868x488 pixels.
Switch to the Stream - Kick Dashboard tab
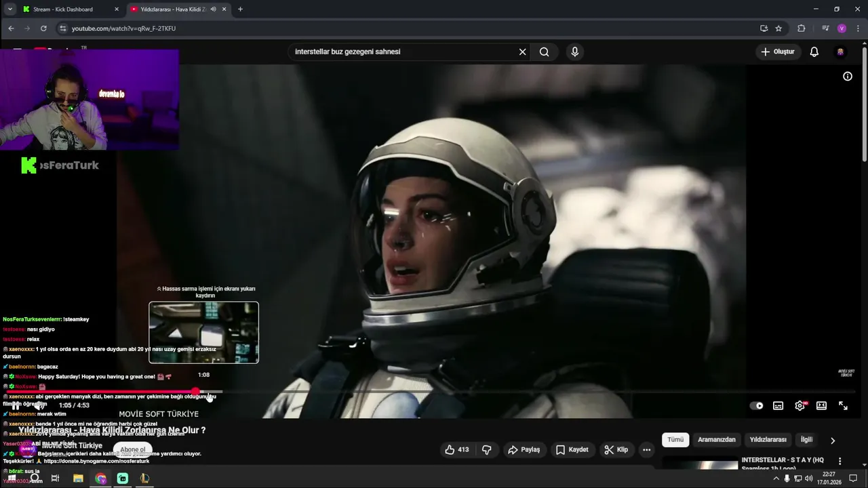pos(62,9)
